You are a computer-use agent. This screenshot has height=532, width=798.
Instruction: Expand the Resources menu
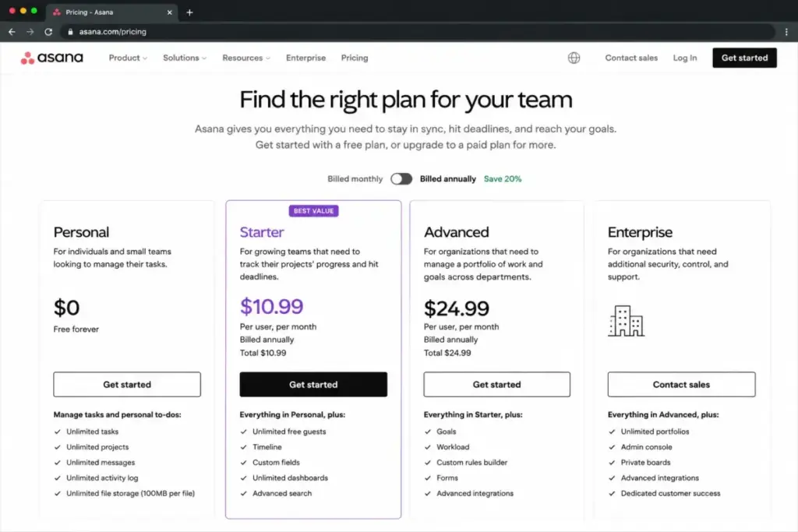246,58
